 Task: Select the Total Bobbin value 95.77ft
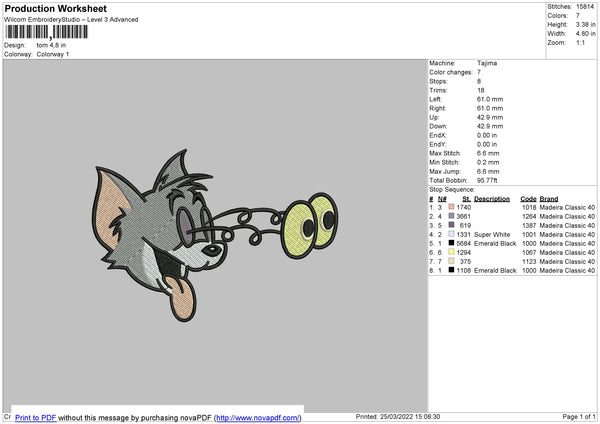pyautogui.click(x=487, y=180)
